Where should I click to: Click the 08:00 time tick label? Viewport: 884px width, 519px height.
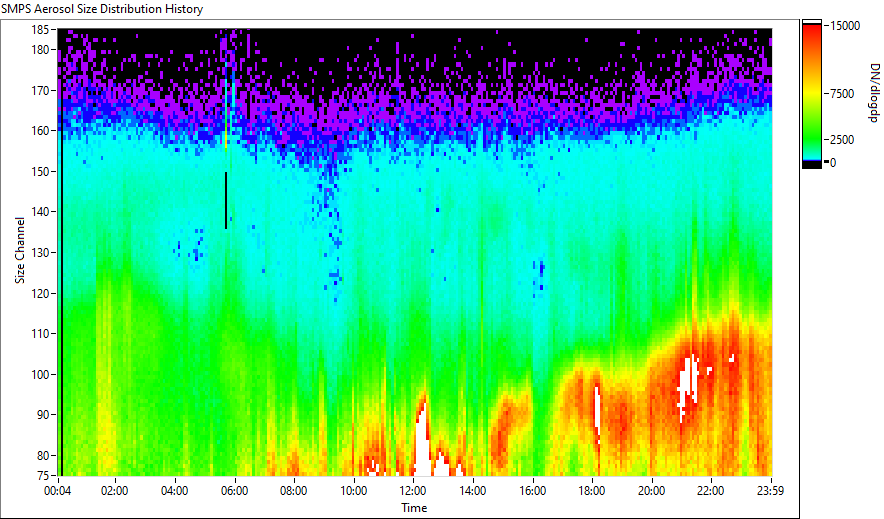[x=294, y=491]
